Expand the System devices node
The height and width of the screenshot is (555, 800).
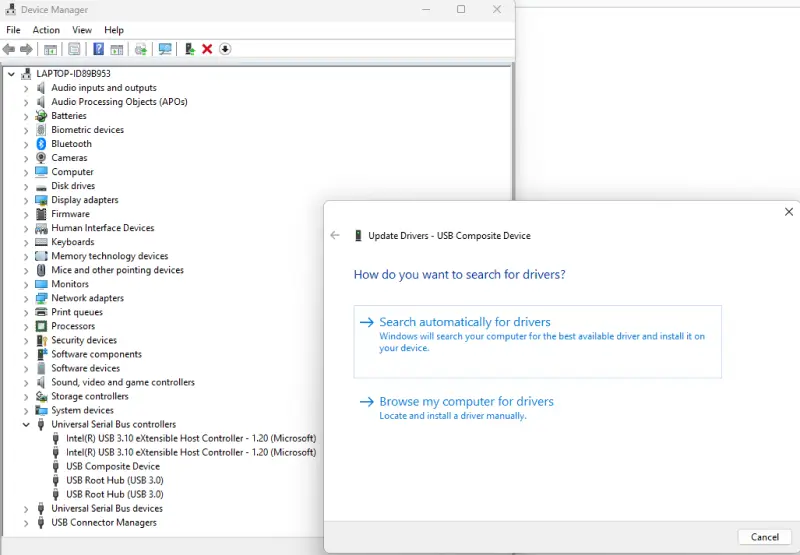[26, 411]
